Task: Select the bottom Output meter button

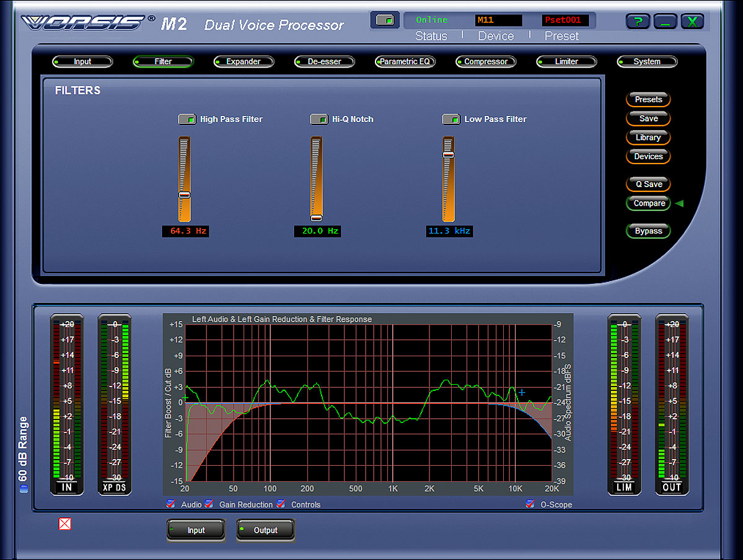Action: 265,530
